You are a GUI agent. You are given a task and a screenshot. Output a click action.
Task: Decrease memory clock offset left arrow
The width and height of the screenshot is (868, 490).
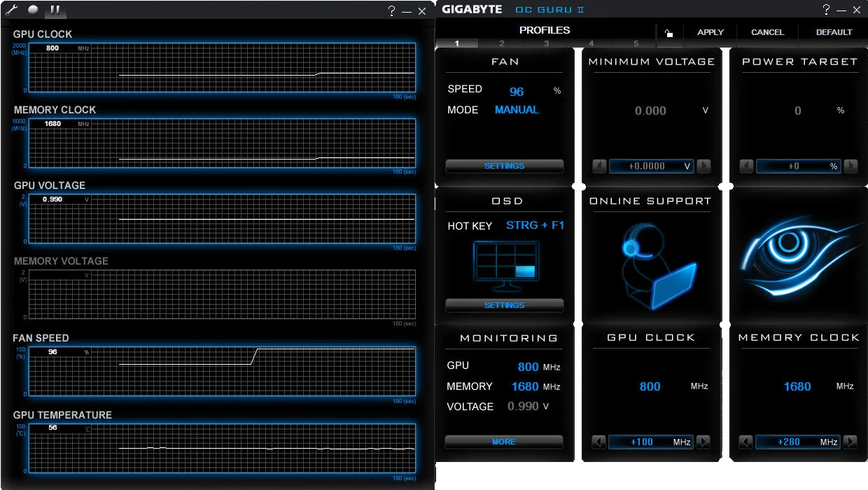coord(745,442)
